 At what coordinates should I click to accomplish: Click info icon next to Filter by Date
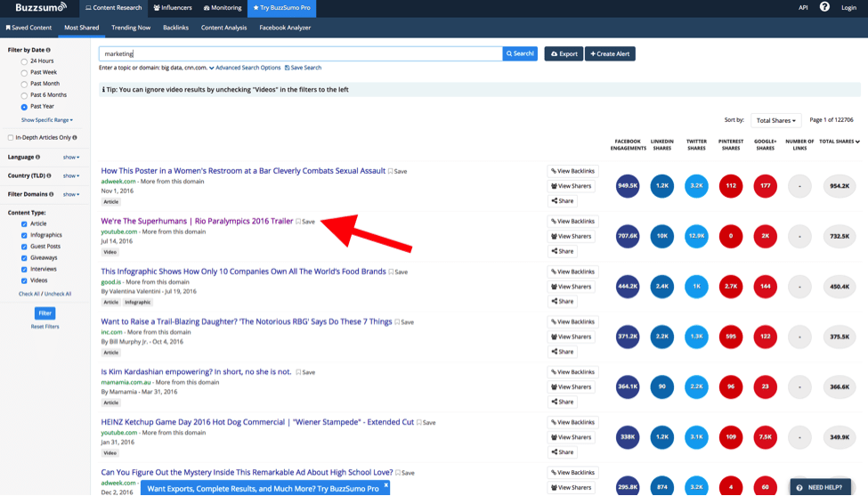[48, 50]
